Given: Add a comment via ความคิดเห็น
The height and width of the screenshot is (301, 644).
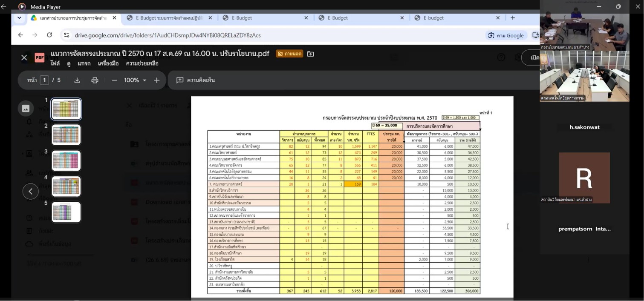Looking at the screenshot, I should coord(196,80).
